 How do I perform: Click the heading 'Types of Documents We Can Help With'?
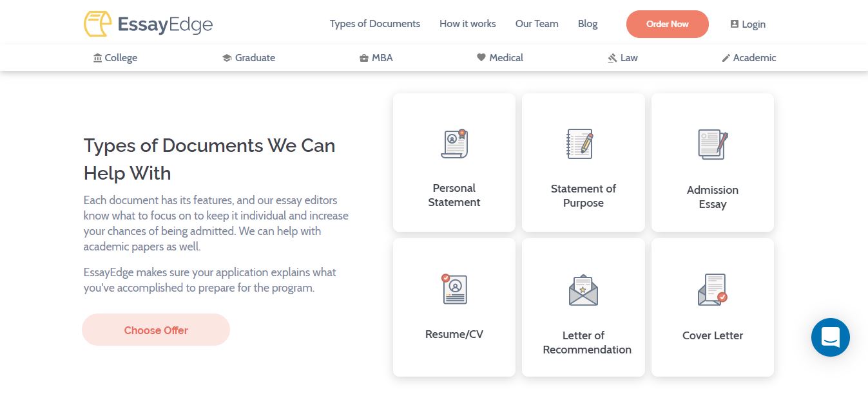coord(209,159)
